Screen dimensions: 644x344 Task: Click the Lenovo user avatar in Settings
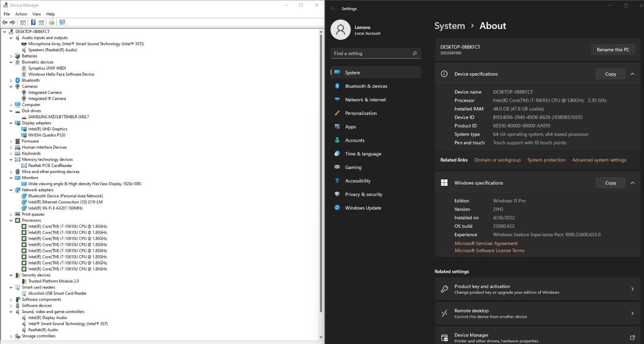[x=341, y=30]
